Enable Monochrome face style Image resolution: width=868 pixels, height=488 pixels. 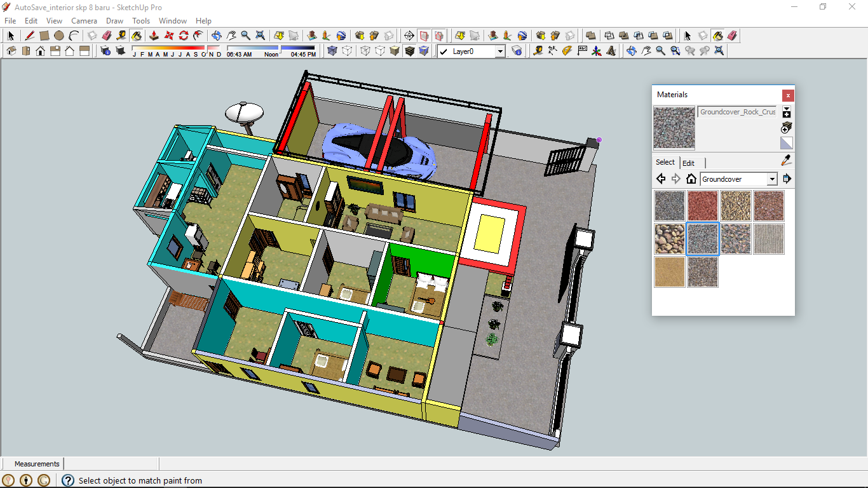(424, 51)
